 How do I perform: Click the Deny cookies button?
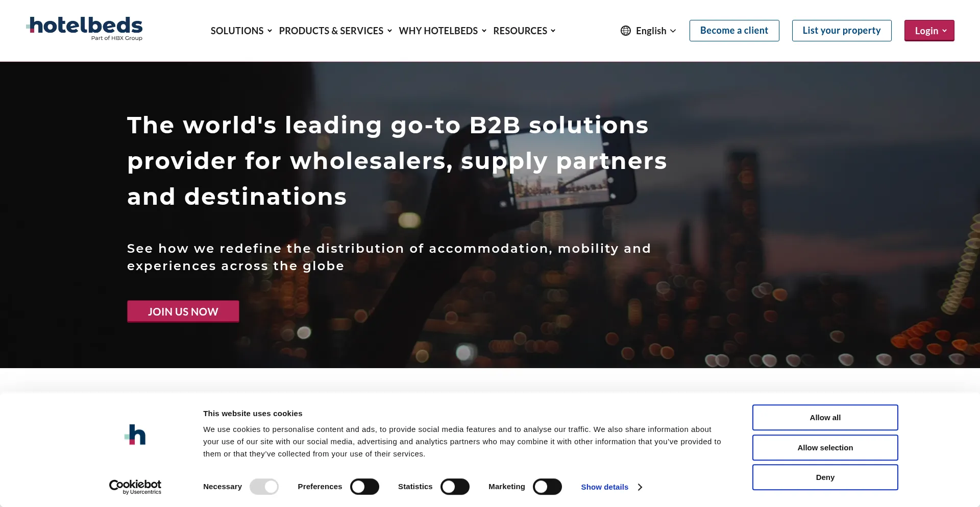pos(825,477)
